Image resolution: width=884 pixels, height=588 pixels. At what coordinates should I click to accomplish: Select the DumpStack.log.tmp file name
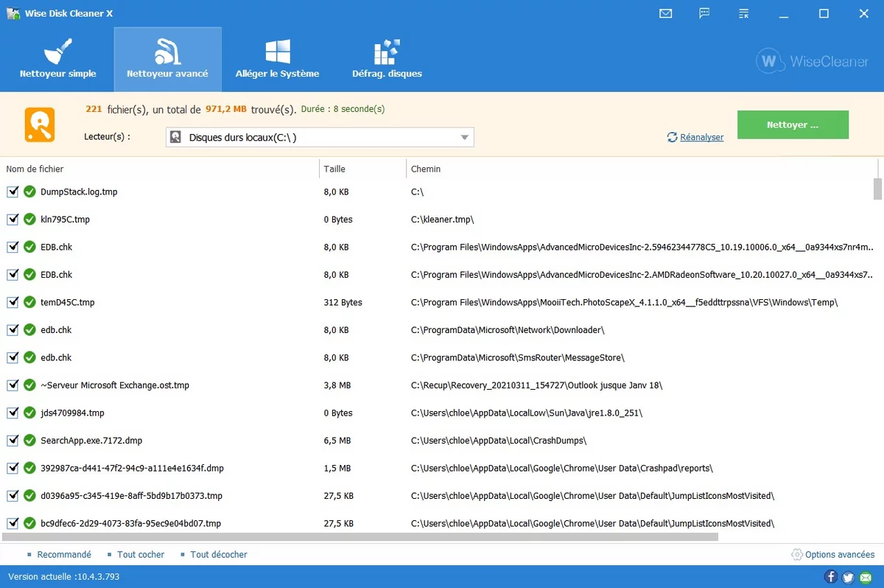coord(79,192)
